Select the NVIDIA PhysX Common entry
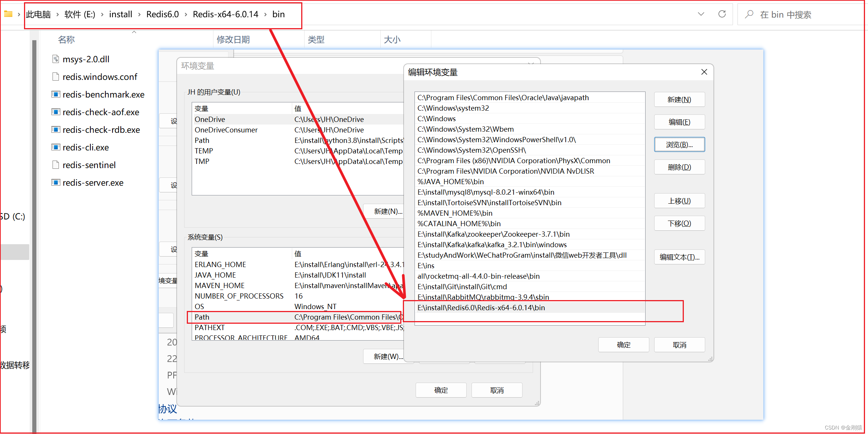Screen dimensions: 868x434 pyautogui.click(x=530, y=161)
